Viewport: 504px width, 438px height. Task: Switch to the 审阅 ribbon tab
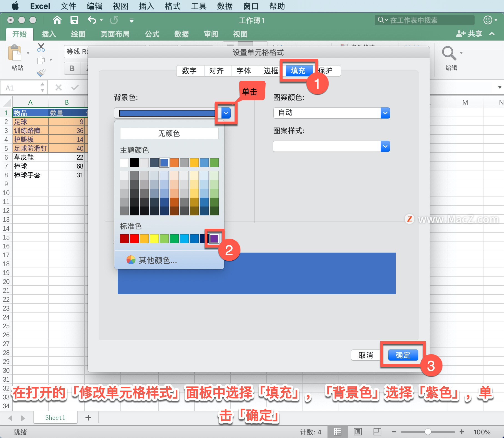point(211,34)
